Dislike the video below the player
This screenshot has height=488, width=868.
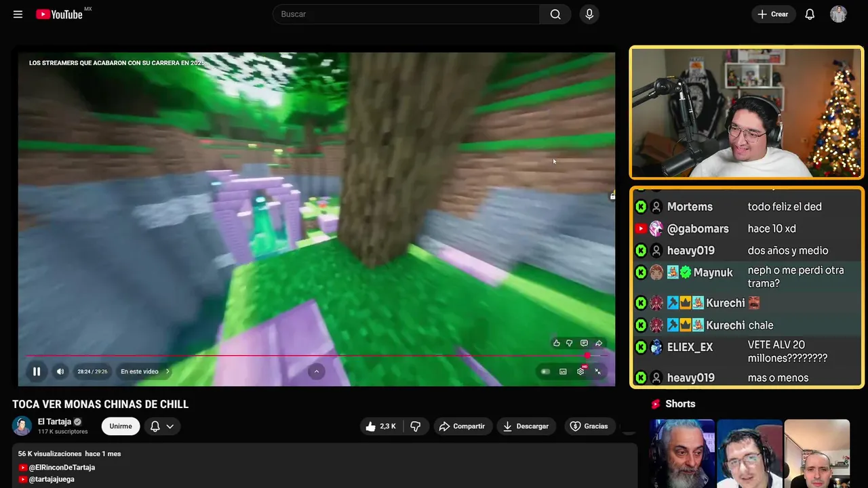click(x=416, y=426)
